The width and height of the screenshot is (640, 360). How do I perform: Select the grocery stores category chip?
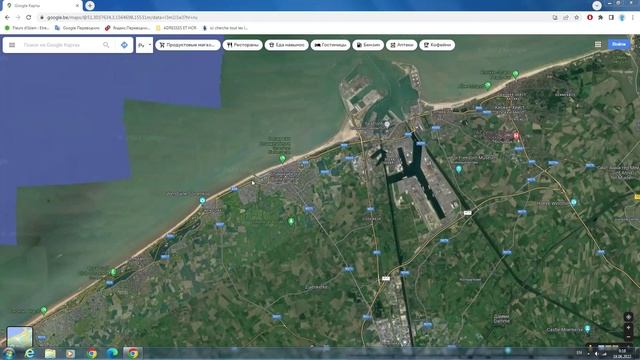point(188,45)
